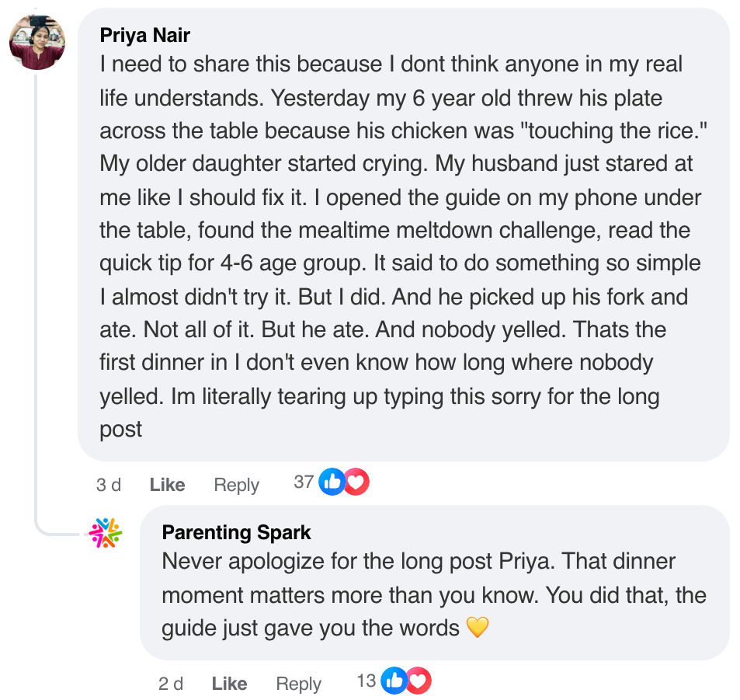Open the Parenting Spark page name link
Viewport: 740px width, 700px height.
[x=236, y=532]
